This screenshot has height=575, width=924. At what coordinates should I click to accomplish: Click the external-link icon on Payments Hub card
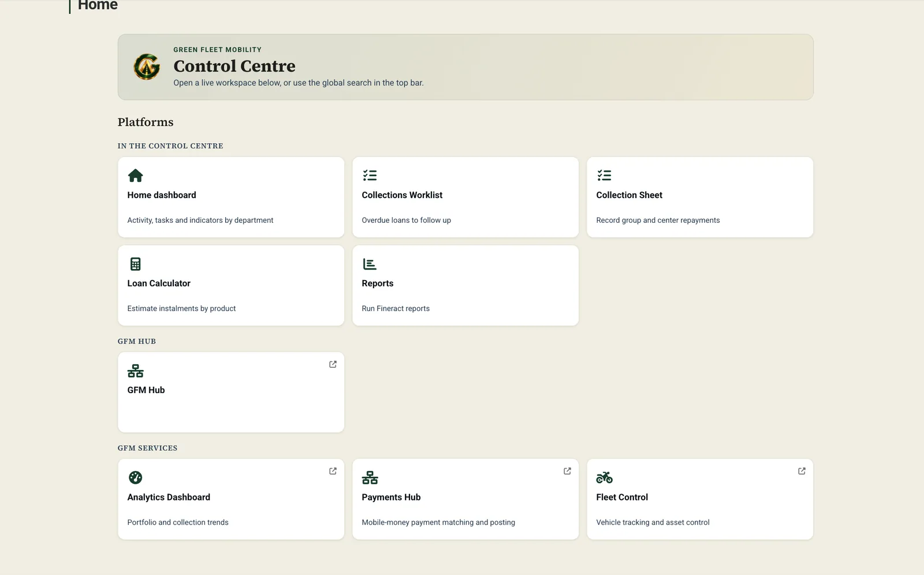(567, 471)
